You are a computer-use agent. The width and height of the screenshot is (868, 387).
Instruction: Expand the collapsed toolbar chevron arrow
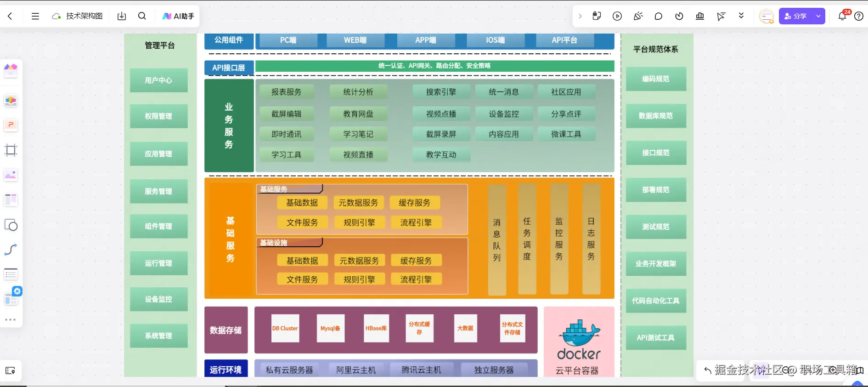580,16
